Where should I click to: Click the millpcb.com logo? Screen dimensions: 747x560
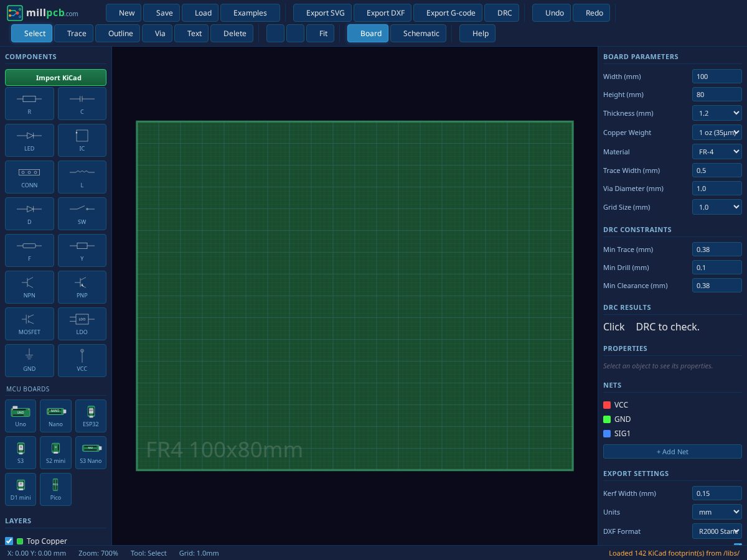(43, 12)
